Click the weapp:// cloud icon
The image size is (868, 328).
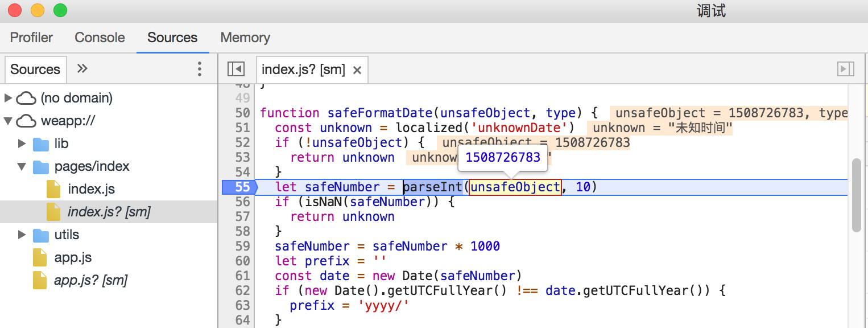26,121
